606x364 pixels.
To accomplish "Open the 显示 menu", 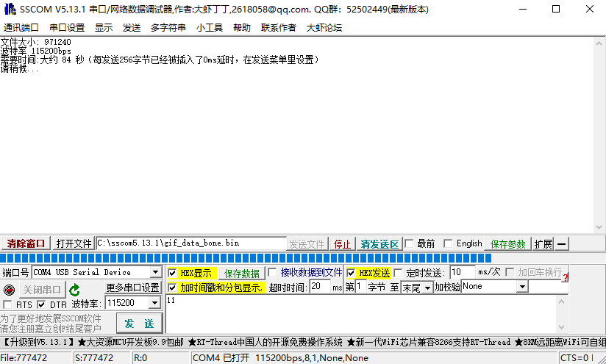I will coord(104,27).
